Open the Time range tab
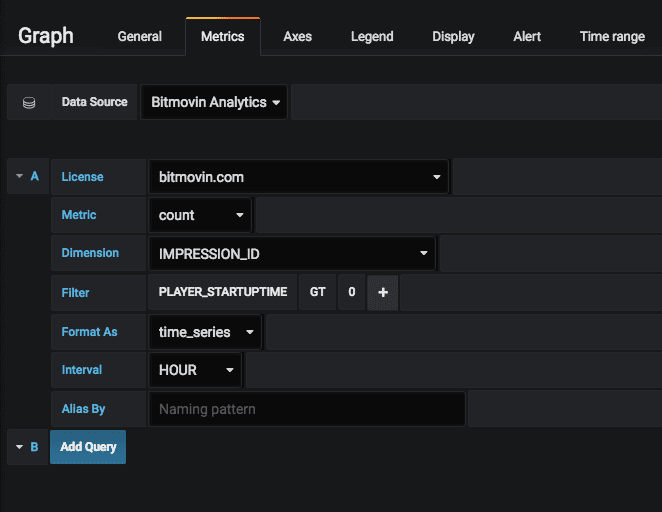The height and width of the screenshot is (512, 662). [x=612, y=37]
